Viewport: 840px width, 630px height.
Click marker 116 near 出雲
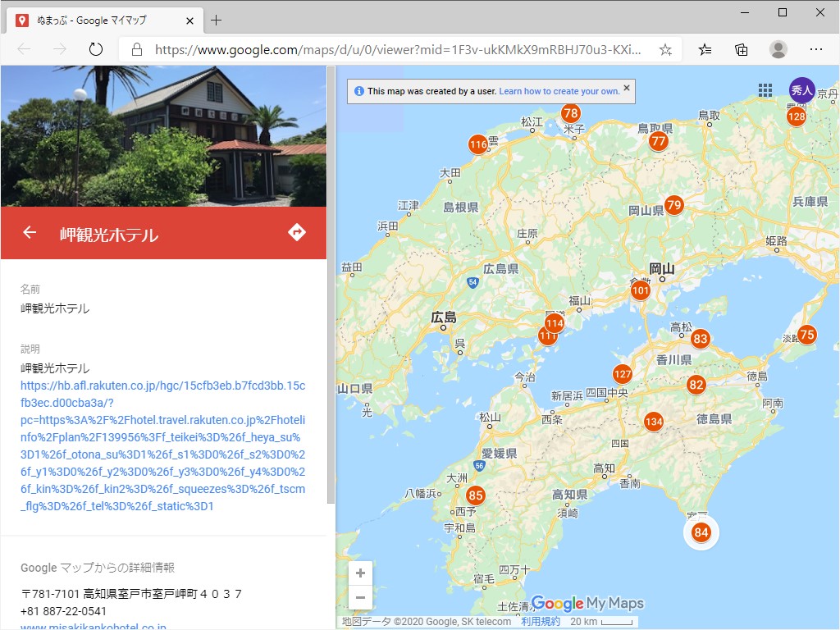(478, 145)
